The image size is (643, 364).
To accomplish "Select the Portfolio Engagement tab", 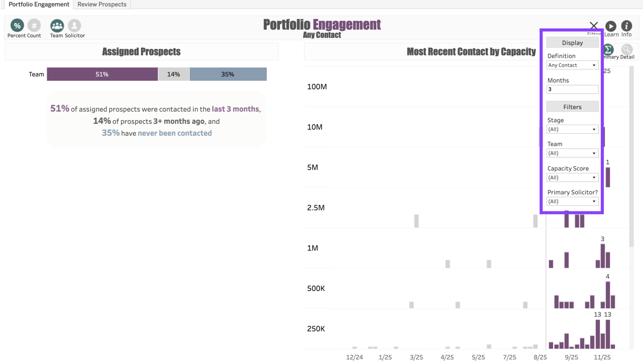I will [39, 4].
